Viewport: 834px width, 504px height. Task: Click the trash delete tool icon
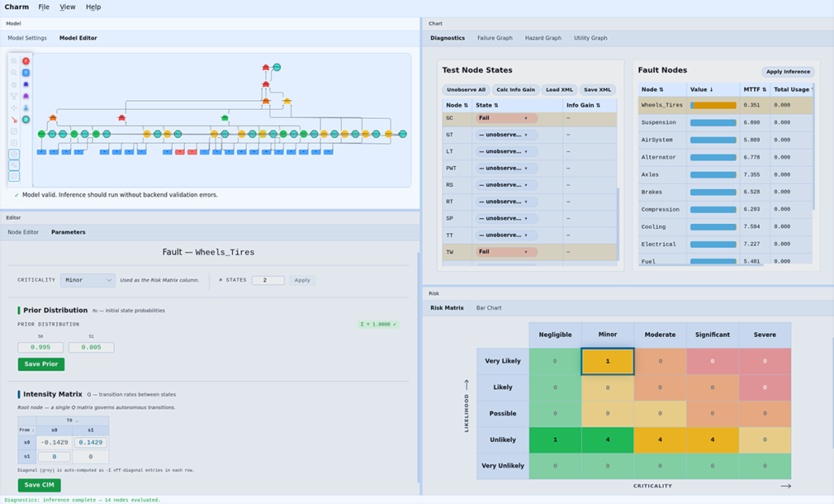tap(14, 85)
